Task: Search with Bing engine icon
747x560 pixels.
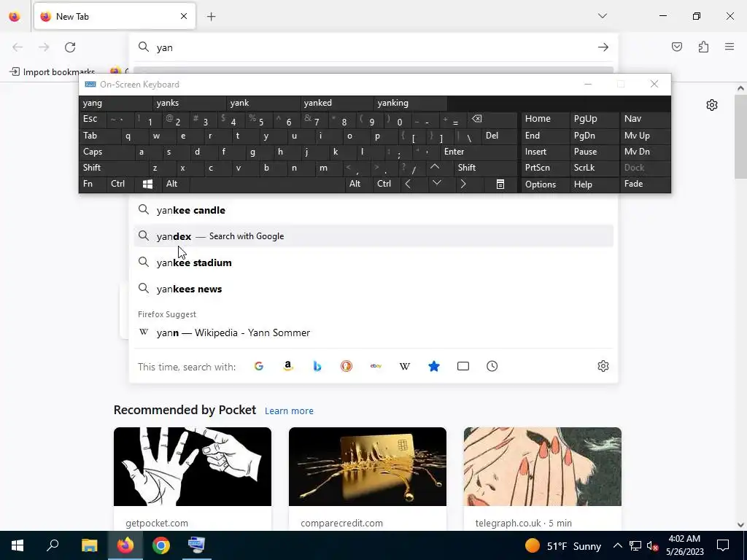Action: coord(317,366)
